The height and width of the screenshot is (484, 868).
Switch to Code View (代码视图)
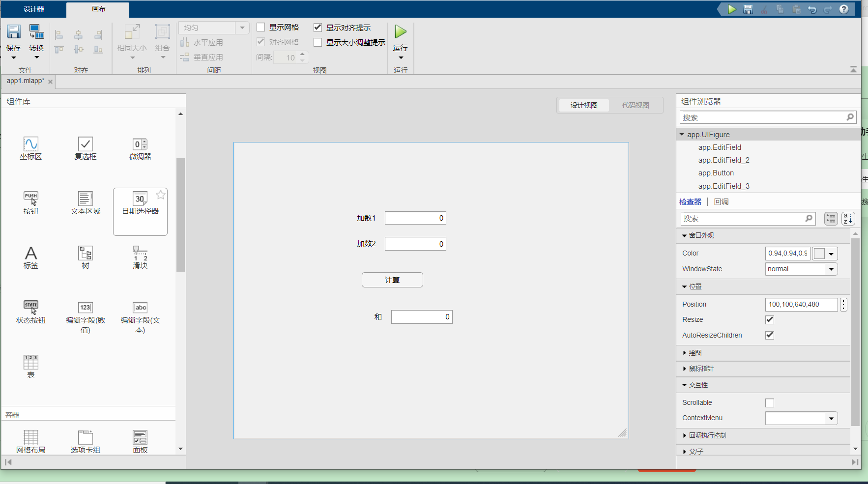(636, 105)
